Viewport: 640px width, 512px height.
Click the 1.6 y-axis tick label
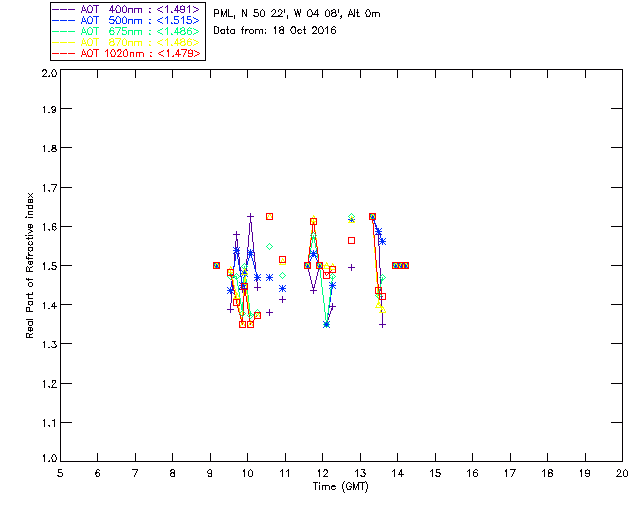coord(49,227)
